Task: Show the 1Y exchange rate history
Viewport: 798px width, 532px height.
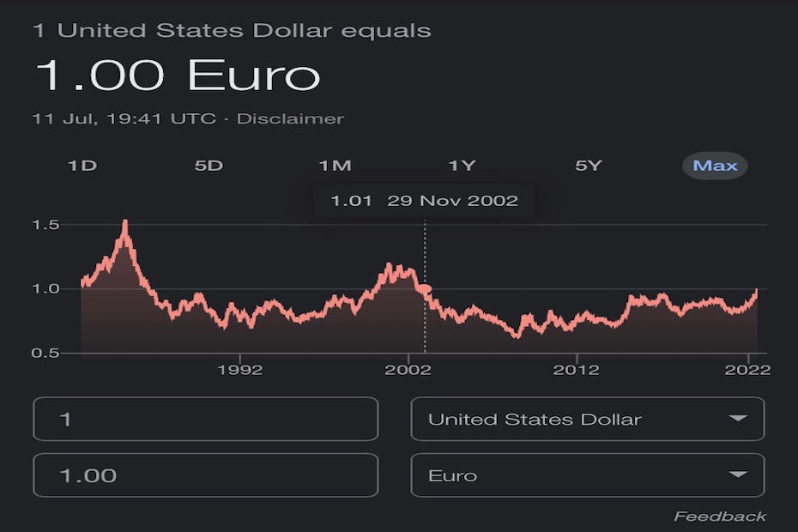Action: (461, 165)
